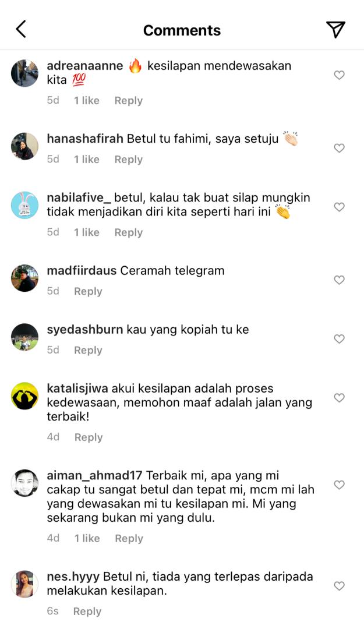
Task: Open direct share paper plane icon
Action: (x=335, y=30)
